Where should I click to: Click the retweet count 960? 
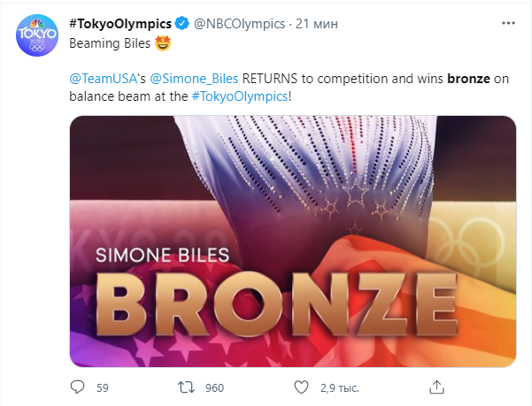[214, 387]
